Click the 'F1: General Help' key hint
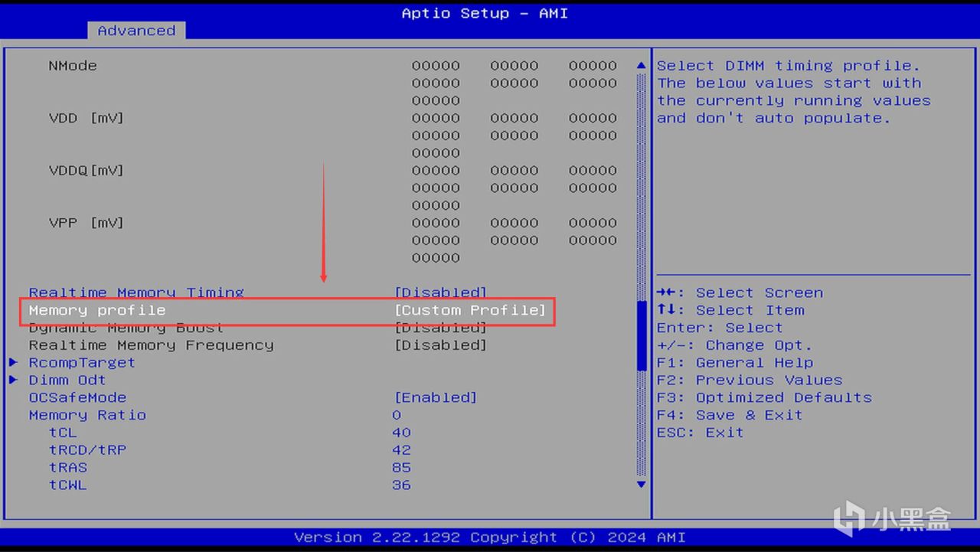 tap(735, 362)
